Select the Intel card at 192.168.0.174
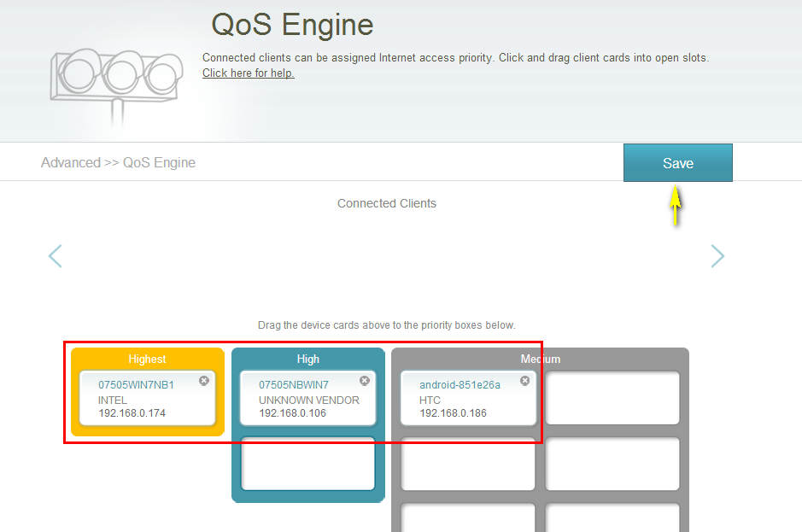This screenshot has height=532, width=802. click(x=147, y=406)
